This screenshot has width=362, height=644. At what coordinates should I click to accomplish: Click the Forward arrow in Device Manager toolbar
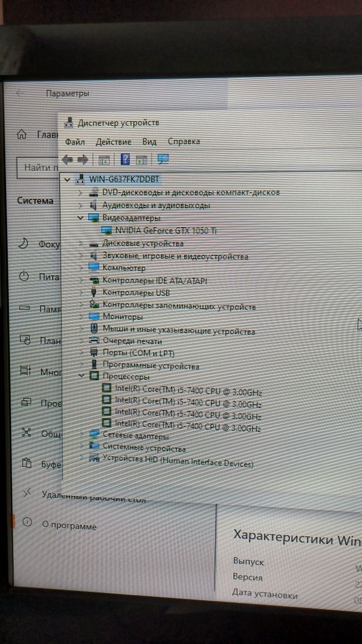pyautogui.click(x=83, y=159)
